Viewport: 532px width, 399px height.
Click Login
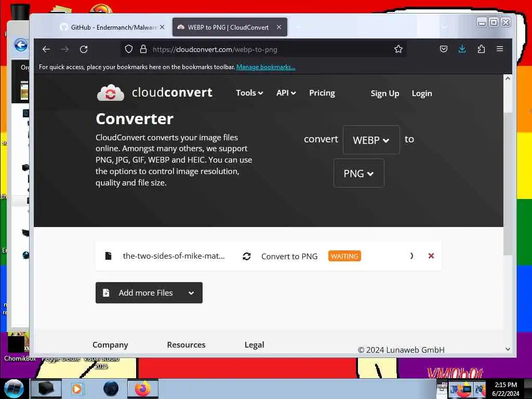coord(422,94)
